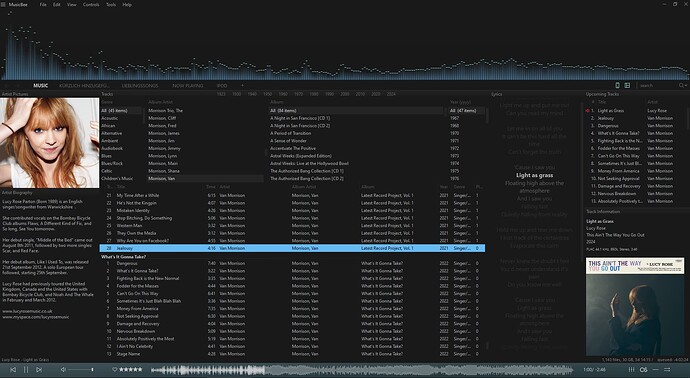This screenshot has height=378, width=690.
Task: Open the File menu
Action: [43, 4]
